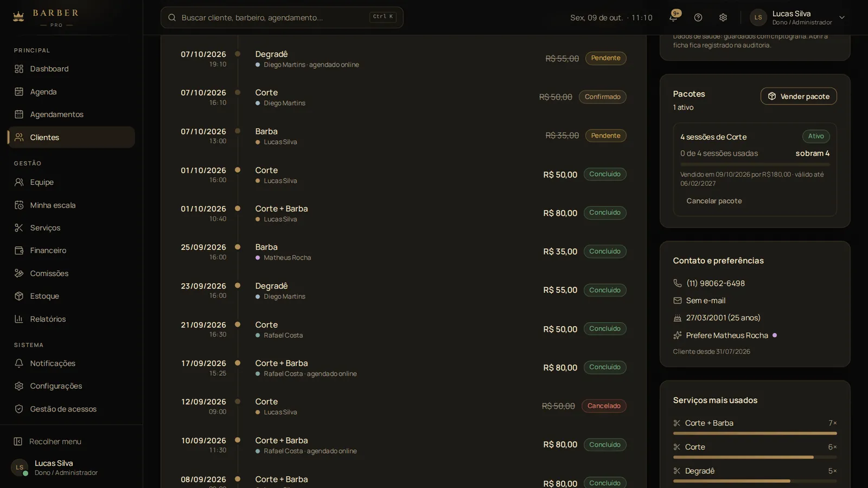Click the R$ 55,00 price on 23/09/2026
868x488 pixels.
[x=560, y=290]
